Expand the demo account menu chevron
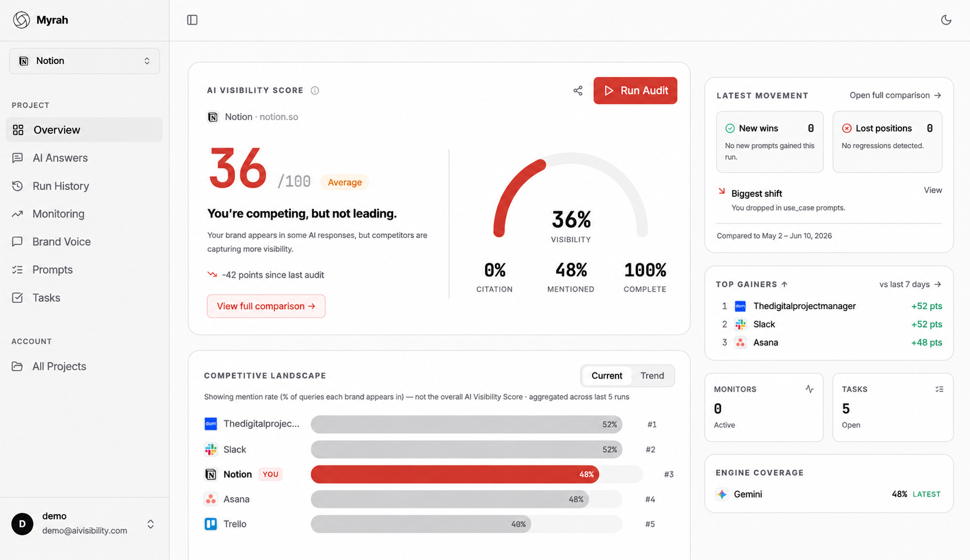970x560 pixels. [x=150, y=524]
